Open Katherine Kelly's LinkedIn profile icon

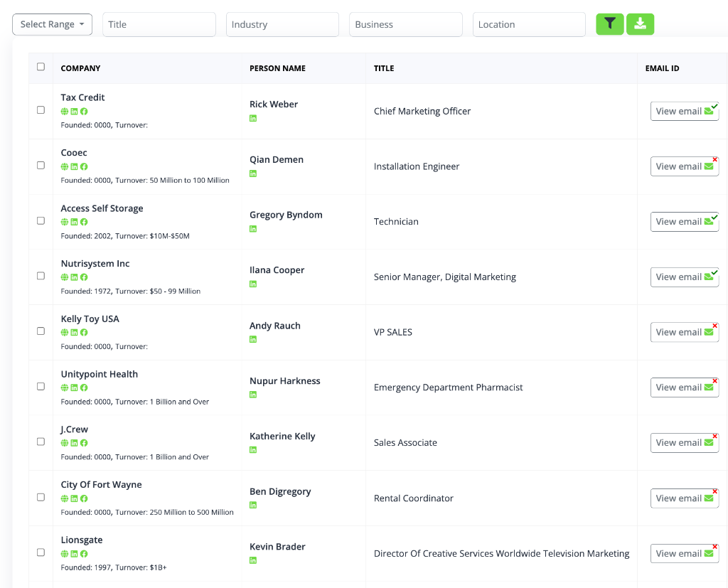[253, 450]
